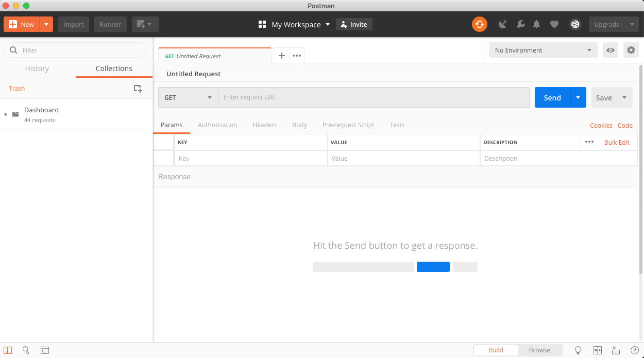The width and height of the screenshot is (644, 358).
Task: Open the help question mark icon
Action: [x=634, y=350]
